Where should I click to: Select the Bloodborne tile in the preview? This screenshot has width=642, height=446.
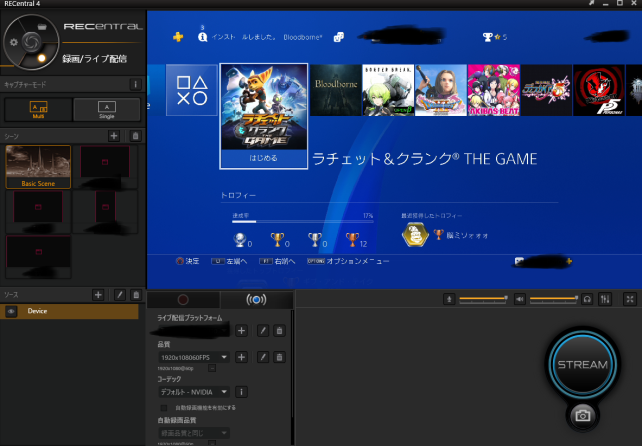coord(336,90)
